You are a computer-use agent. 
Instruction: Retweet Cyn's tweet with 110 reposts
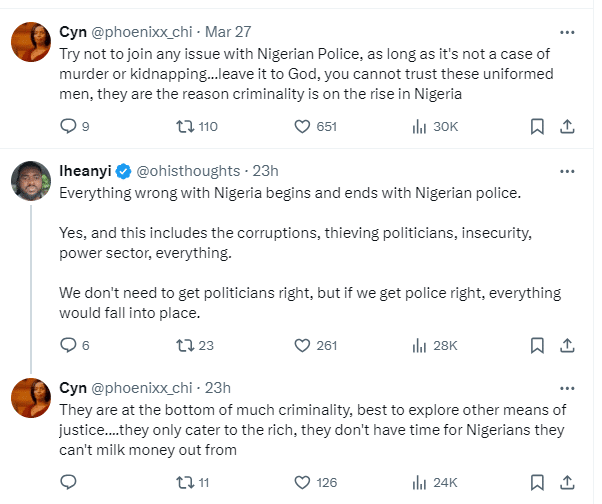185,127
